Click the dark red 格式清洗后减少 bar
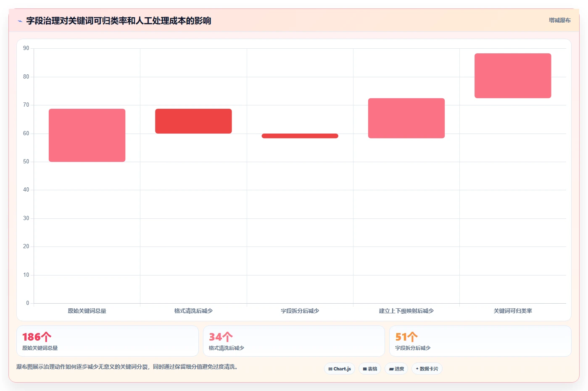 pos(193,121)
